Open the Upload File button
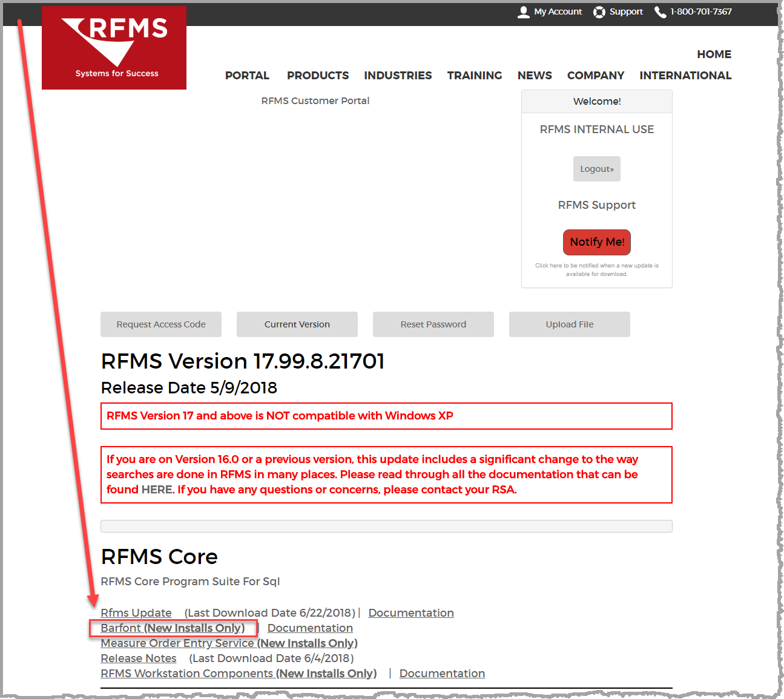 (570, 324)
